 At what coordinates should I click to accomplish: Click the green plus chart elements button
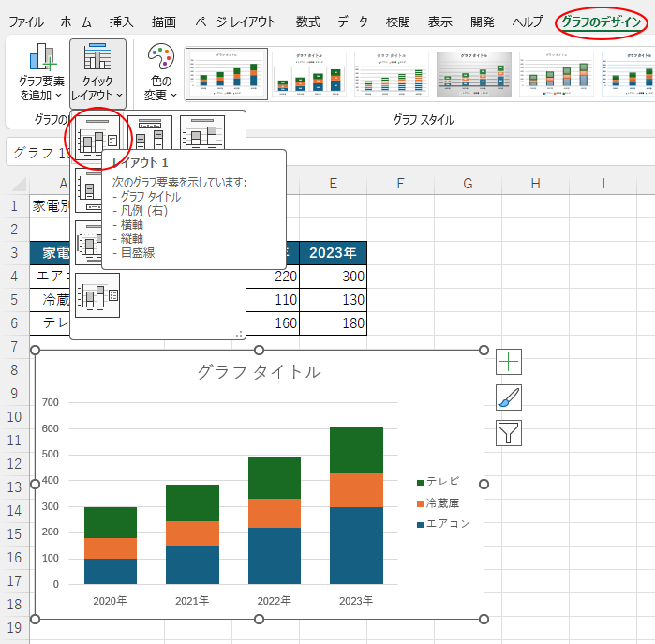tap(509, 362)
